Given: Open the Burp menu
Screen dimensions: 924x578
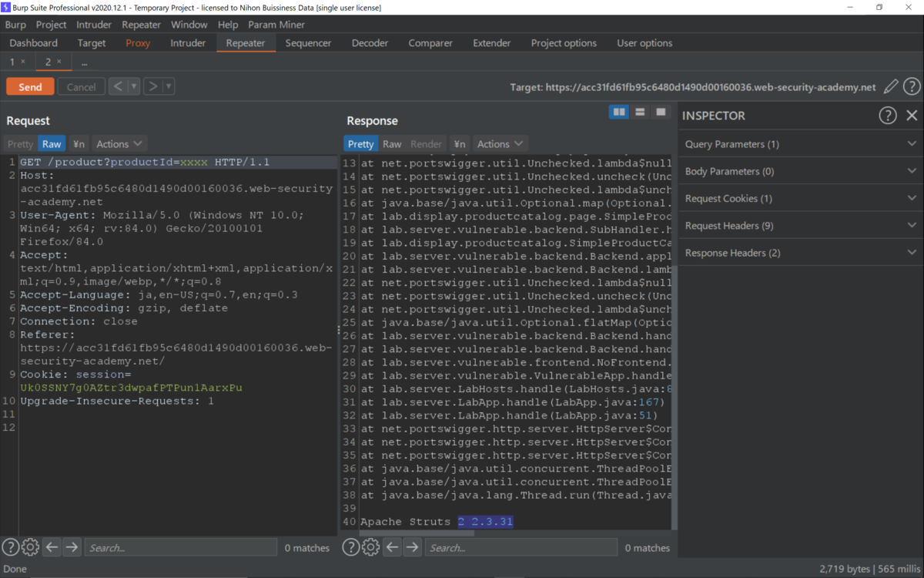Looking at the screenshot, I should tap(15, 25).
